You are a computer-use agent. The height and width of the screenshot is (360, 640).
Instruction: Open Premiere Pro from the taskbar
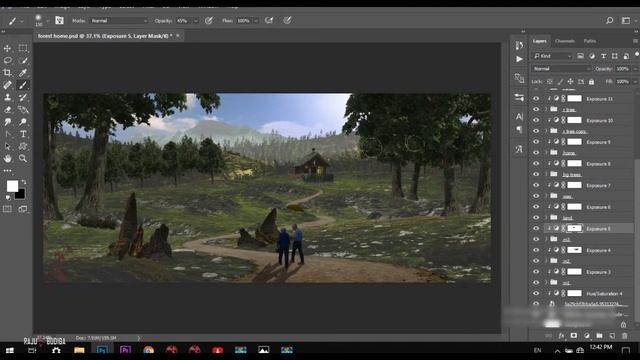tap(125, 350)
